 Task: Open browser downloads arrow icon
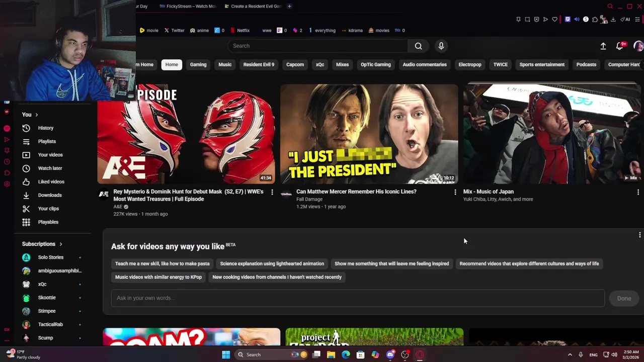613,20
